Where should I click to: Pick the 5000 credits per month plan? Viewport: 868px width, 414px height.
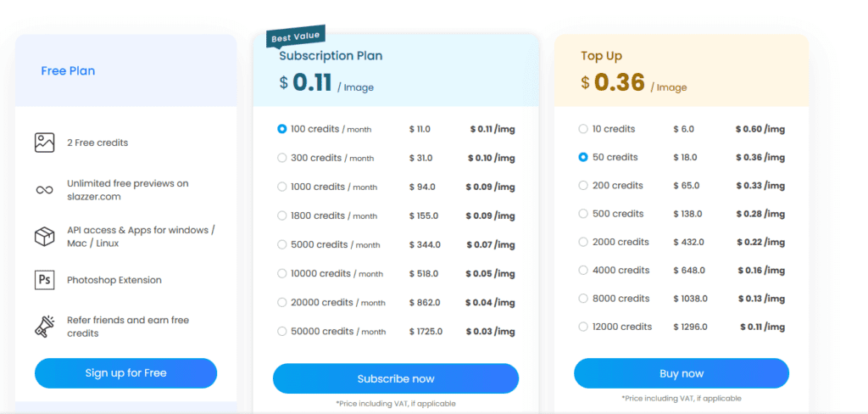click(282, 244)
